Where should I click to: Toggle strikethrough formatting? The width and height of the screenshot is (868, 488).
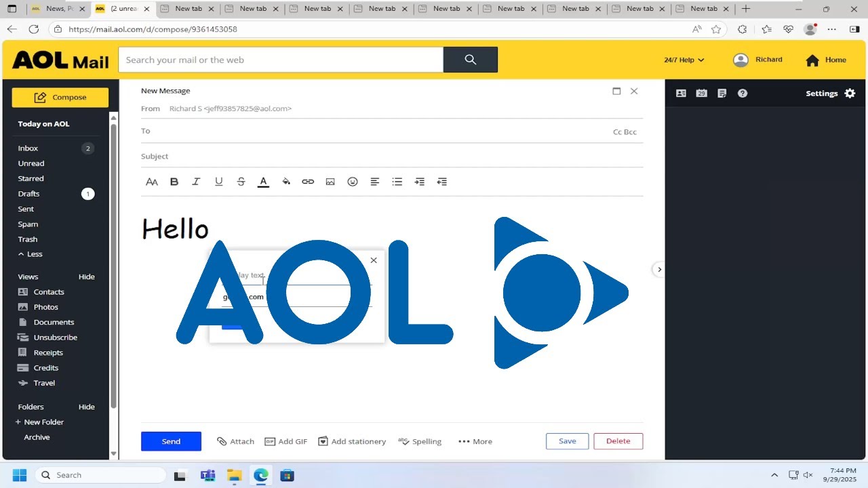coord(241,182)
